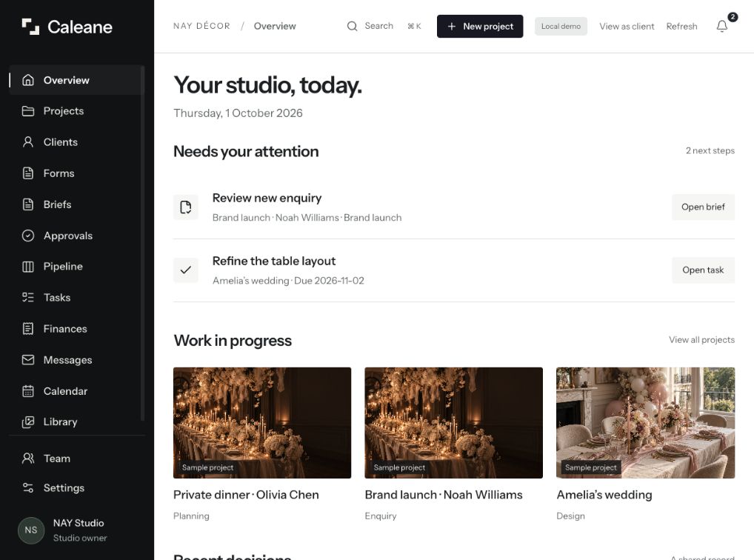Open Calendar in sidebar
The image size is (754, 560).
pyautogui.click(x=76, y=391)
